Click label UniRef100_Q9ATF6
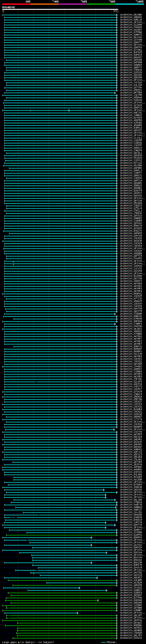Screen dimensions: 146x644 pyautogui.click(x=131, y=47)
